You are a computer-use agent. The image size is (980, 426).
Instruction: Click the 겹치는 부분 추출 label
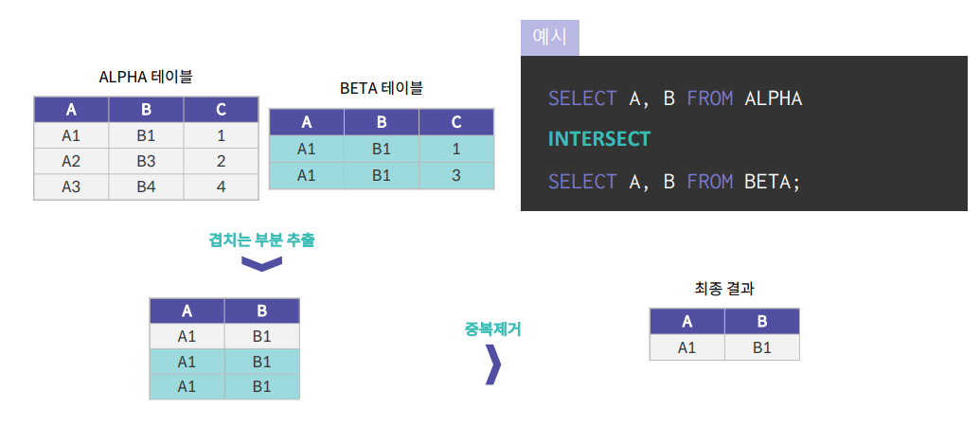click(x=261, y=240)
